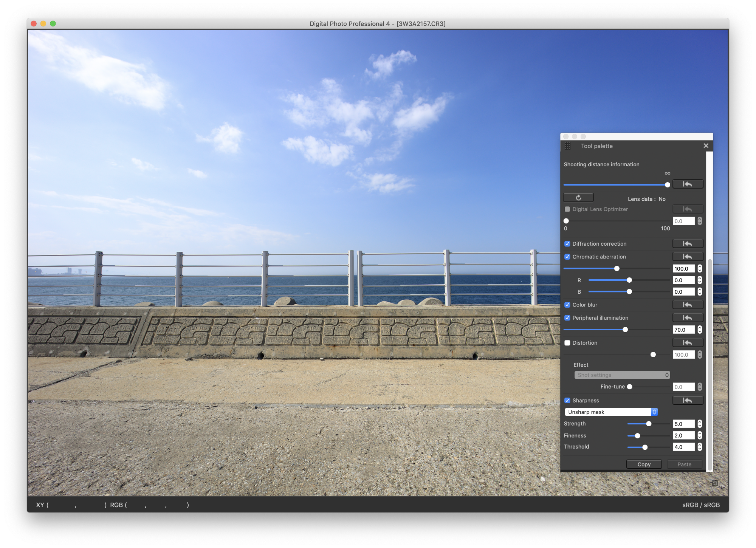The image size is (756, 548).
Task: Click the Peripheral illumination slider handle
Action: (x=625, y=330)
